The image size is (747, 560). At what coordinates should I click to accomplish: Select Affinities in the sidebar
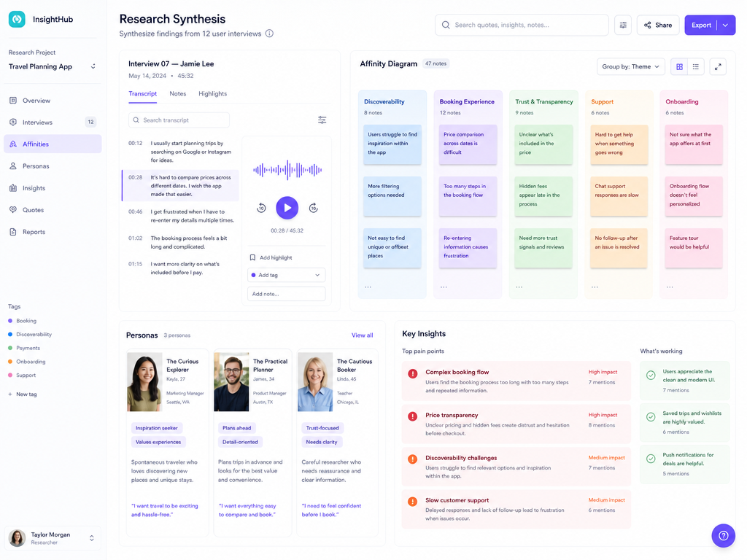click(53, 144)
